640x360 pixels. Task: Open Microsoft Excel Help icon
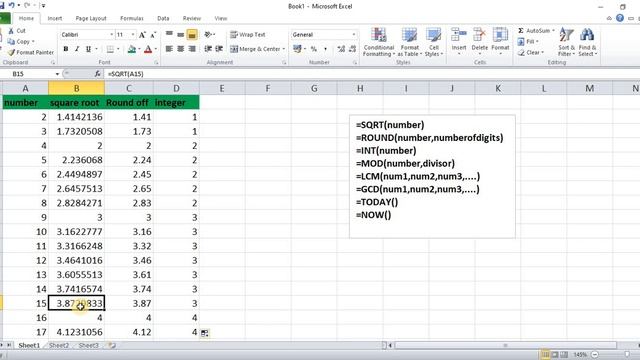coord(620,18)
